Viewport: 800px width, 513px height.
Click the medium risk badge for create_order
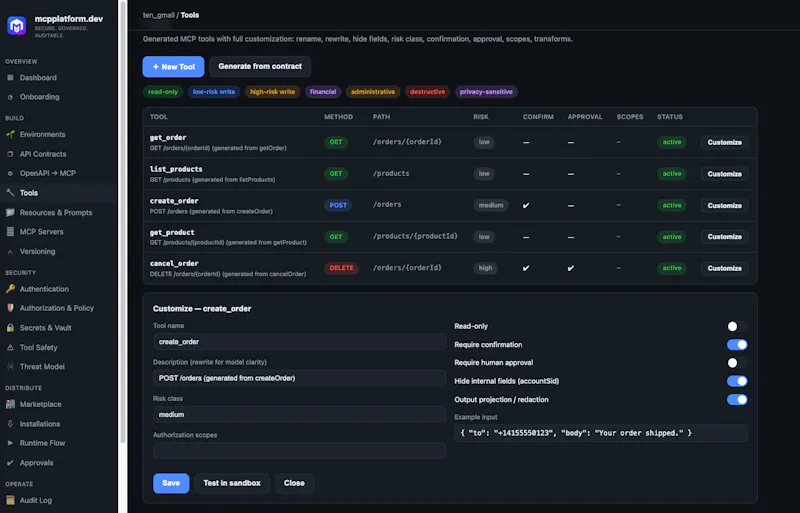point(491,205)
